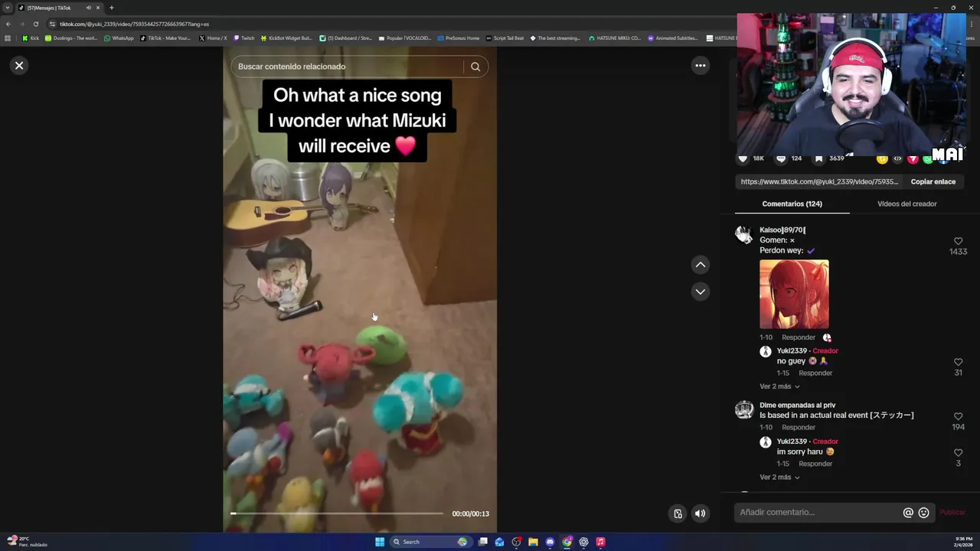Save video with bookmark icon showing 3639
This screenshot has height=551, width=980.
818,158
